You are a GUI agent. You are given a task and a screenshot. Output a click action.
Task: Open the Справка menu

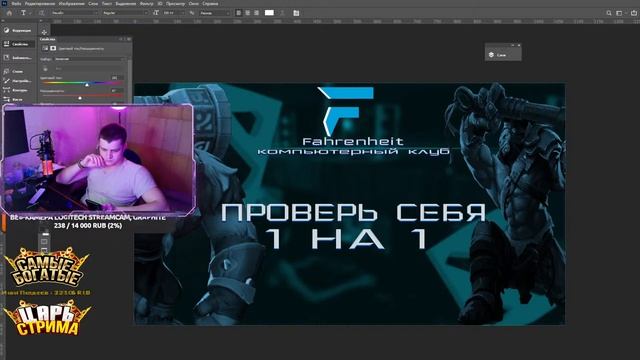210,4
